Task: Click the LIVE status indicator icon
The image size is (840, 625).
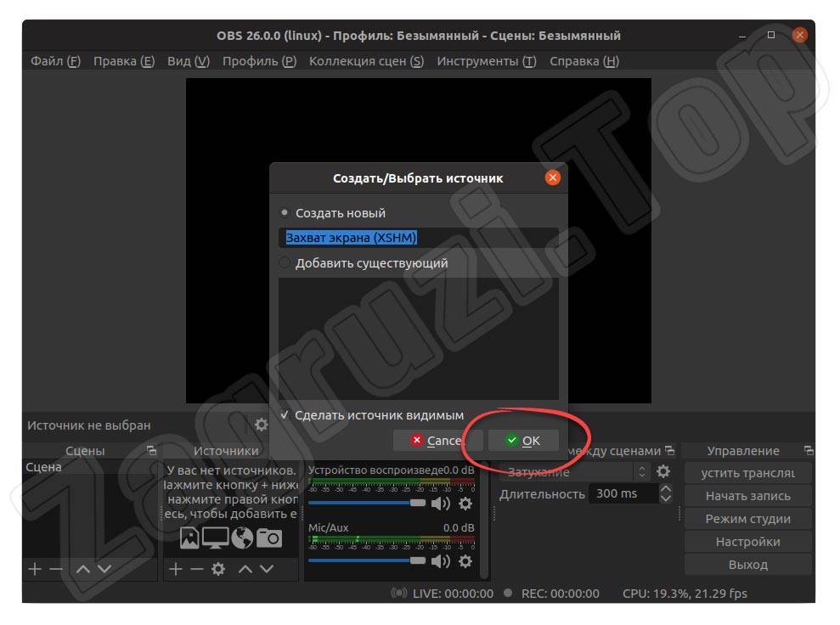Action: (398, 593)
